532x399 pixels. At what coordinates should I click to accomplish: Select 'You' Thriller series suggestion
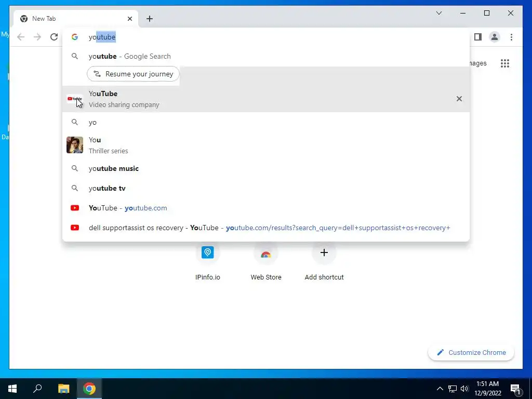pyautogui.click(x=266, y=145)
